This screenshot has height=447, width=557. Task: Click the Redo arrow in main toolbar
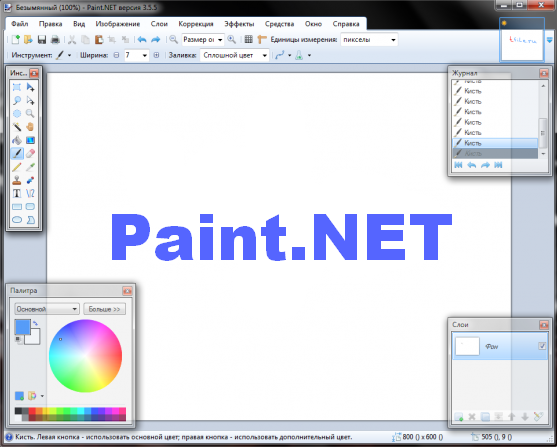pyautogui.click(x=156, y=39)
